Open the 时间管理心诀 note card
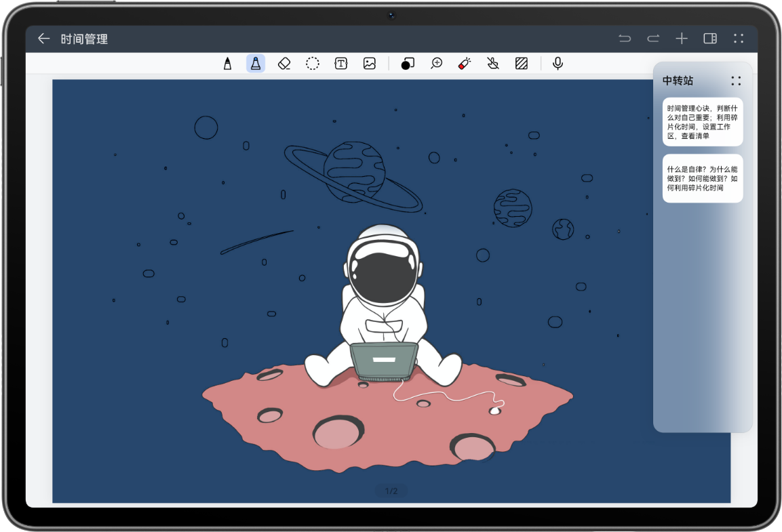Image resolution: width=782 pixels, height=532 pixels. point(703,122)
